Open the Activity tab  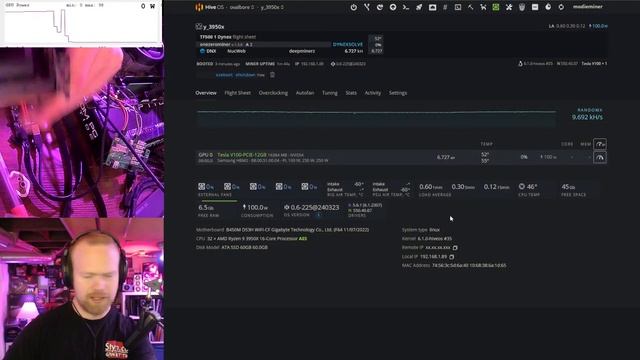point(373,93)
